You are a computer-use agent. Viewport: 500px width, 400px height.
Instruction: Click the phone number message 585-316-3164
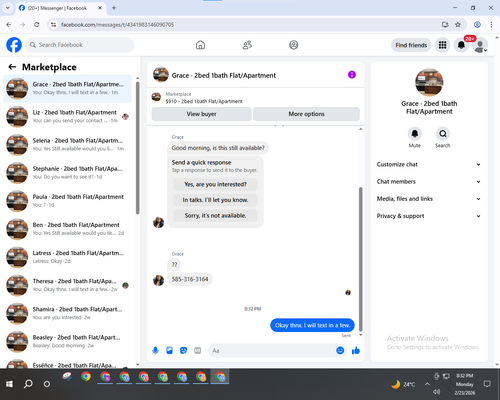pos(190,279)
